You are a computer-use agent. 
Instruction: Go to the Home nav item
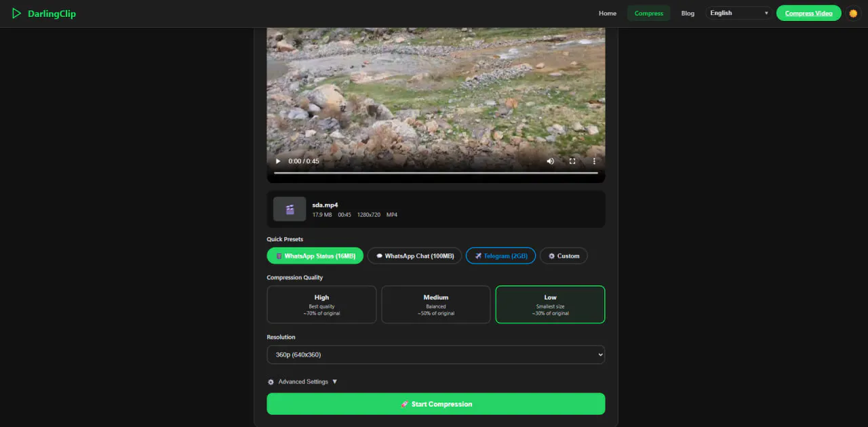[608, 14]
